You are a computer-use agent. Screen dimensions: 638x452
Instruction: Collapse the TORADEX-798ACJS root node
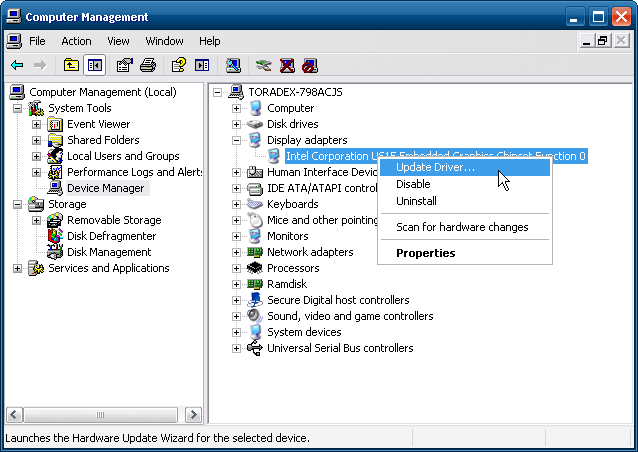pyautogui.click(x=218, y=92)
